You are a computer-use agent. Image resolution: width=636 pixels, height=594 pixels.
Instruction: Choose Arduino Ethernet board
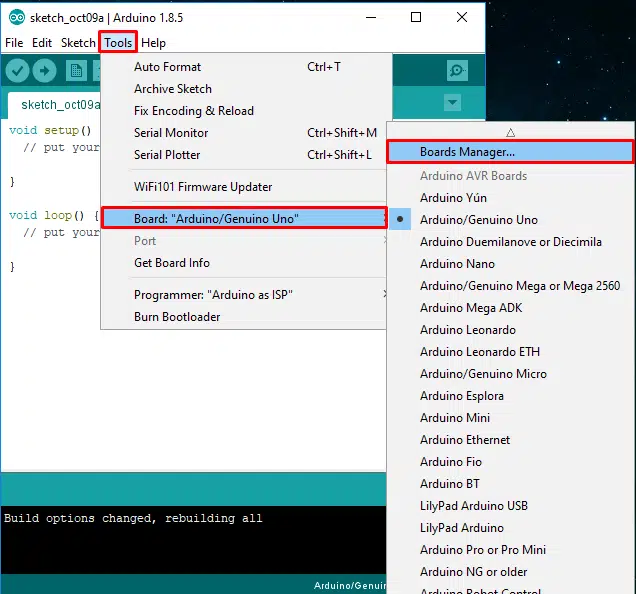pyautogui.click(x=511, y=439)
